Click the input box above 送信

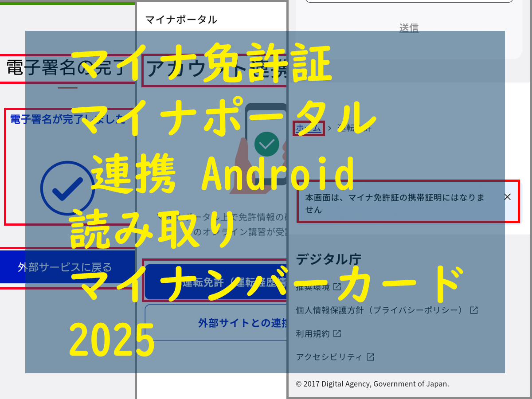click(x=409, y=1)
